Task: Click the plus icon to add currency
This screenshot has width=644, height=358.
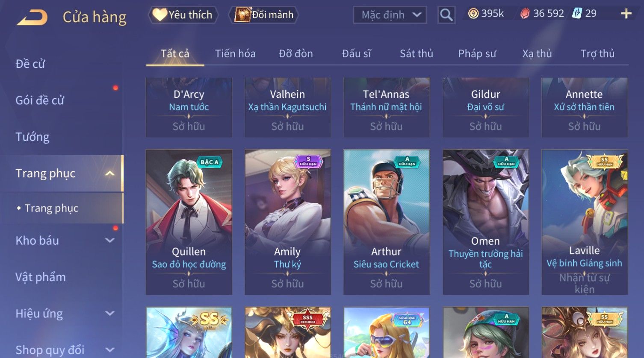Action: [626, 14]
